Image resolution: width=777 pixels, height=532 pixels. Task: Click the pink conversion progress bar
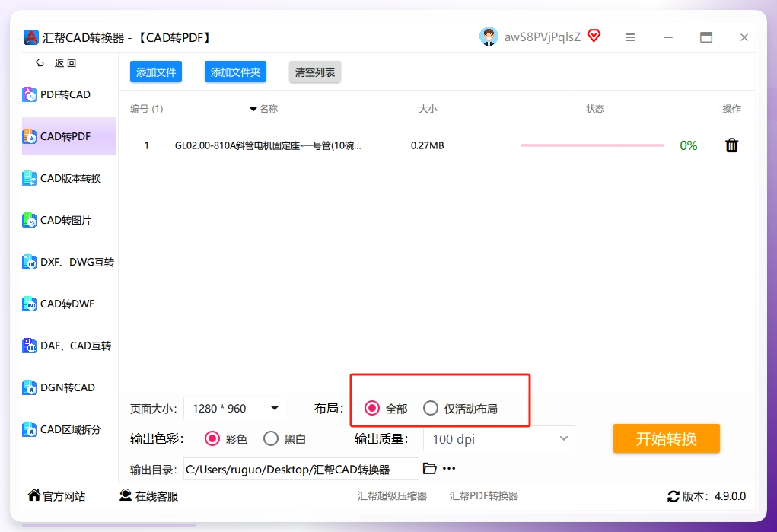(x=592, y=145)
